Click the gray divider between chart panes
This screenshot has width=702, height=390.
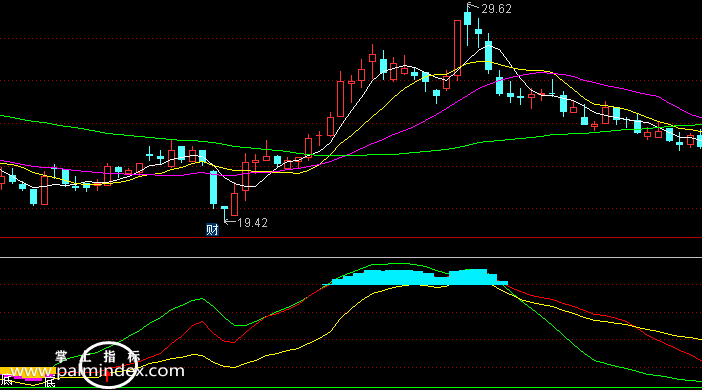[x=351, y=257]
